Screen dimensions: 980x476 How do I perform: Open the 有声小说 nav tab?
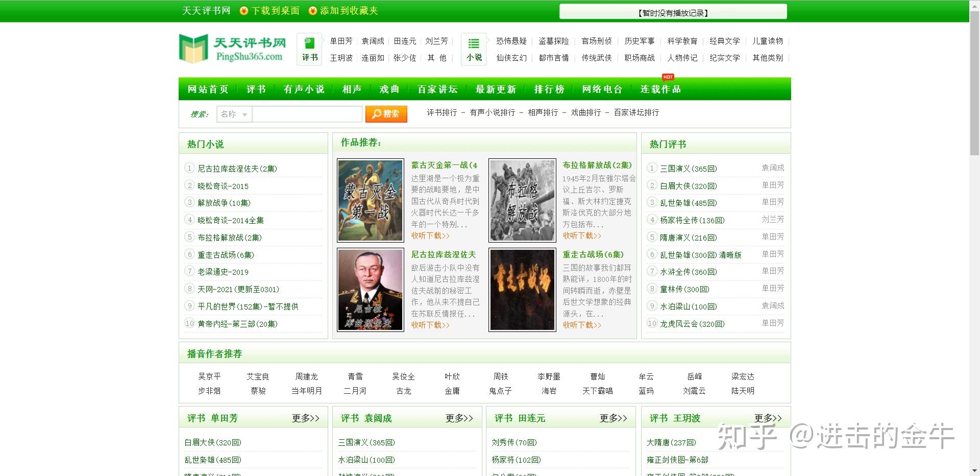[304, 89]
